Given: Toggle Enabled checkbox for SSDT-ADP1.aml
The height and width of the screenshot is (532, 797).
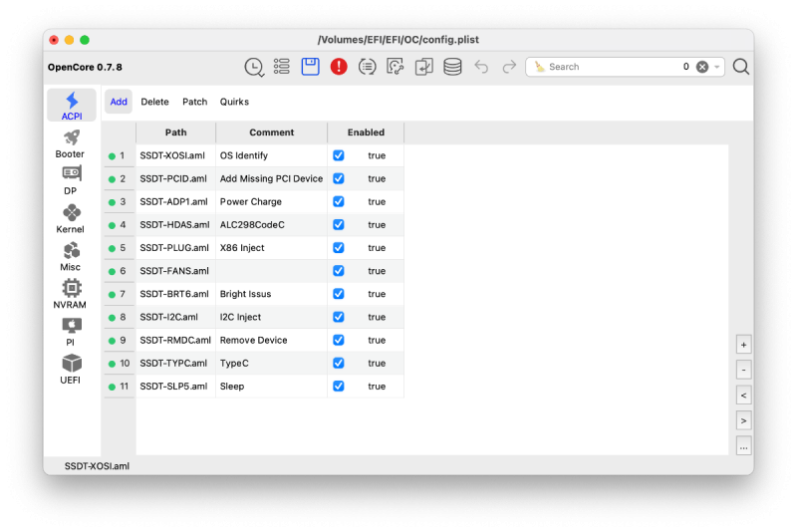Looking at the screenshot, I should pos(339,201).
